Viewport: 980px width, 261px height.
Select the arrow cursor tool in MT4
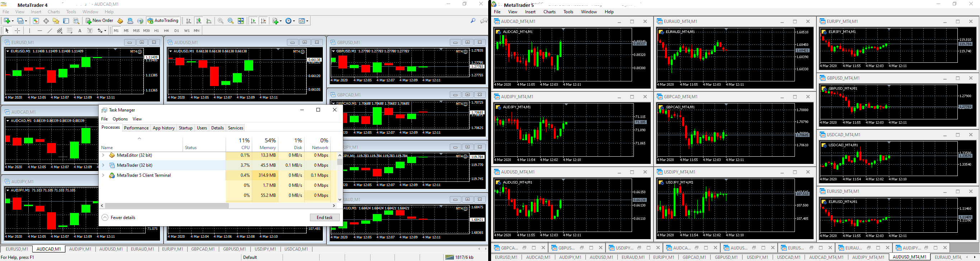(x=7, y=31)
